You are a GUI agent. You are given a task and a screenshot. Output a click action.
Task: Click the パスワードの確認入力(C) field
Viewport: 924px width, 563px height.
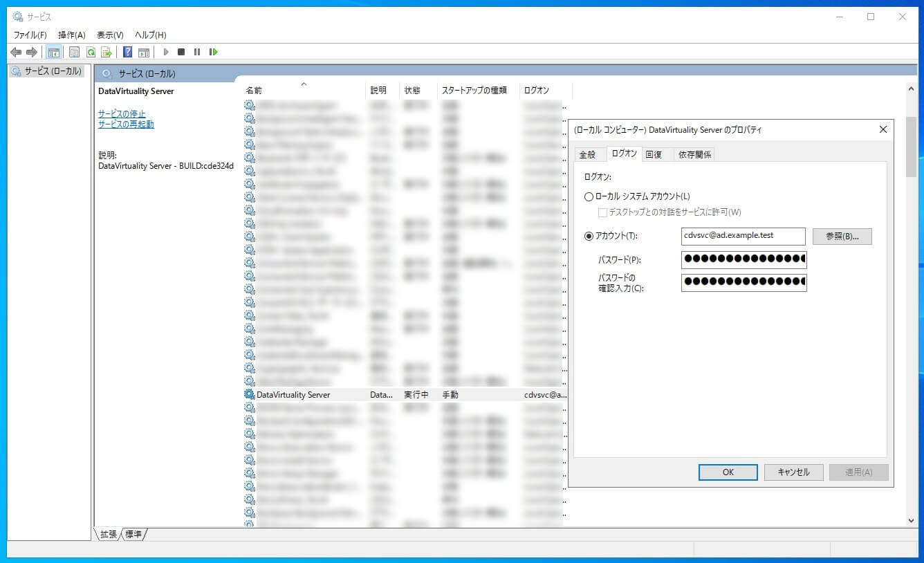[743, 282]
